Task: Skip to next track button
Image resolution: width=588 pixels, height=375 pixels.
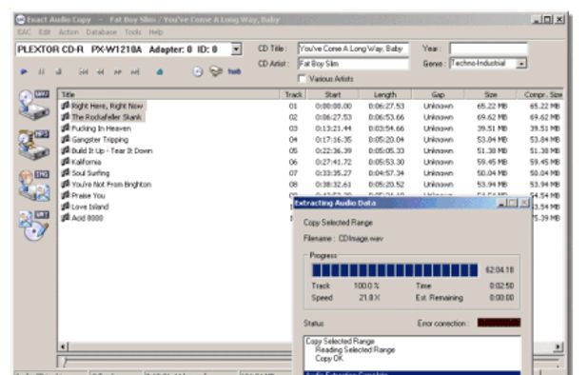Action: pos(135,71)
